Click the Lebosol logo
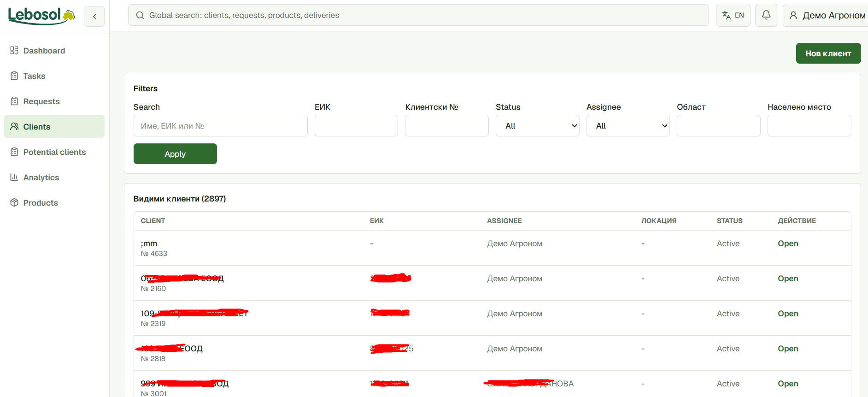This screenshot has width=868, height=397. coord(41,16)
